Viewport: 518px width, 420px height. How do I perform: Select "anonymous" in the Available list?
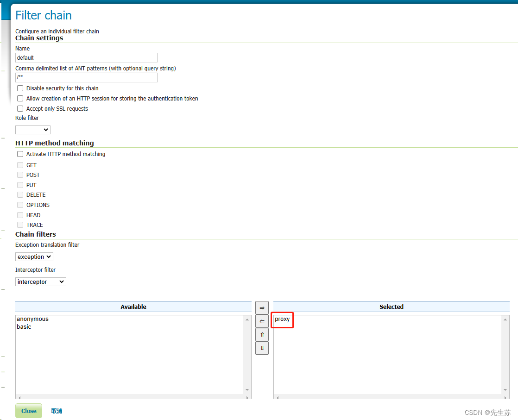pos(32,319)
